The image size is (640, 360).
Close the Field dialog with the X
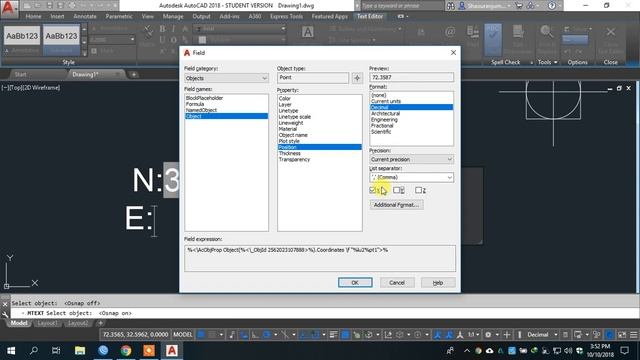coord(453,53)
